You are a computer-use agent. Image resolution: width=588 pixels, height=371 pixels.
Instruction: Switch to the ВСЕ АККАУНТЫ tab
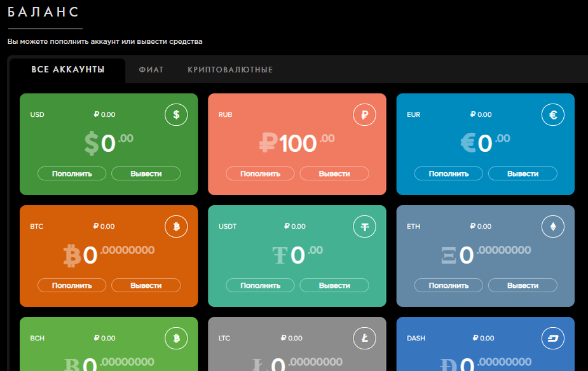point(68,70)
